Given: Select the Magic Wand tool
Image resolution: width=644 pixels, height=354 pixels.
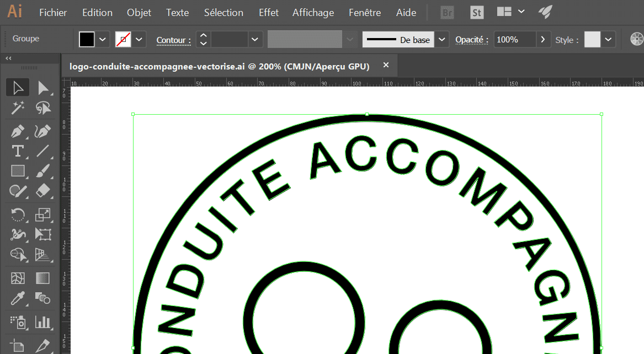Looking at the screenshot, I should pos(18,108).
